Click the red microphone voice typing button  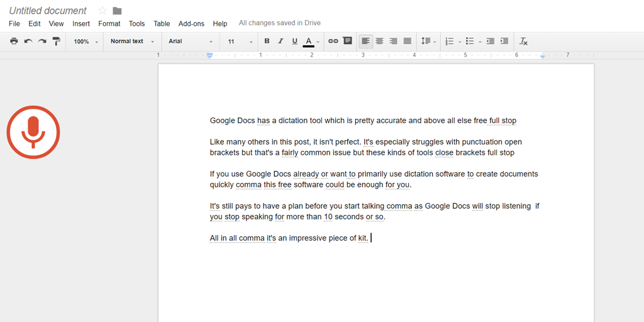tap(33, 132)
